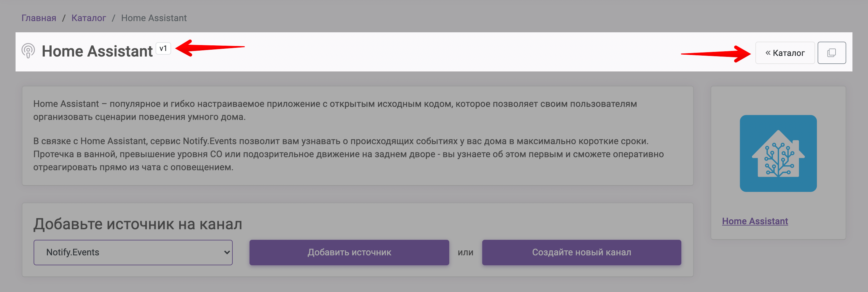Open the Notify.Events channel dropdown
868x292 pixels.
coord(133,252)
